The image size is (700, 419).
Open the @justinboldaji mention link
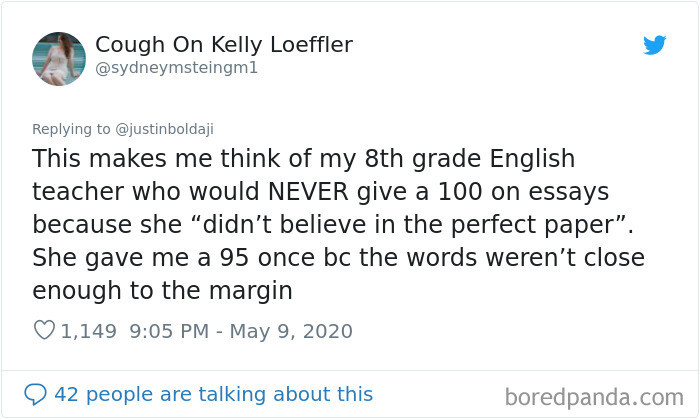(160, 128)
